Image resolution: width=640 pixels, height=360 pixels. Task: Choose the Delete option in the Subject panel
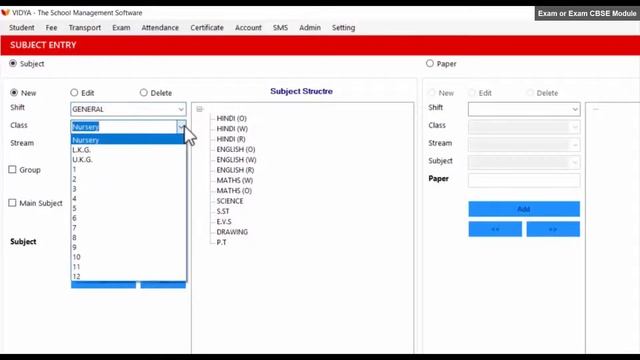(x=143, y=93)
